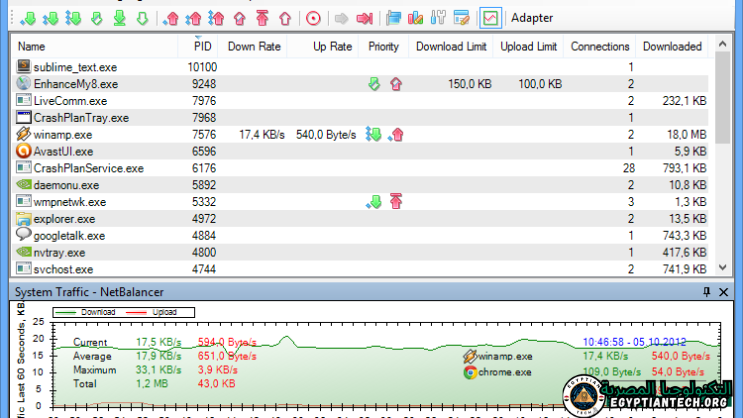
Task: Click the limit download toolbar icon (striped green arrow)
Action: click(97, 18)
